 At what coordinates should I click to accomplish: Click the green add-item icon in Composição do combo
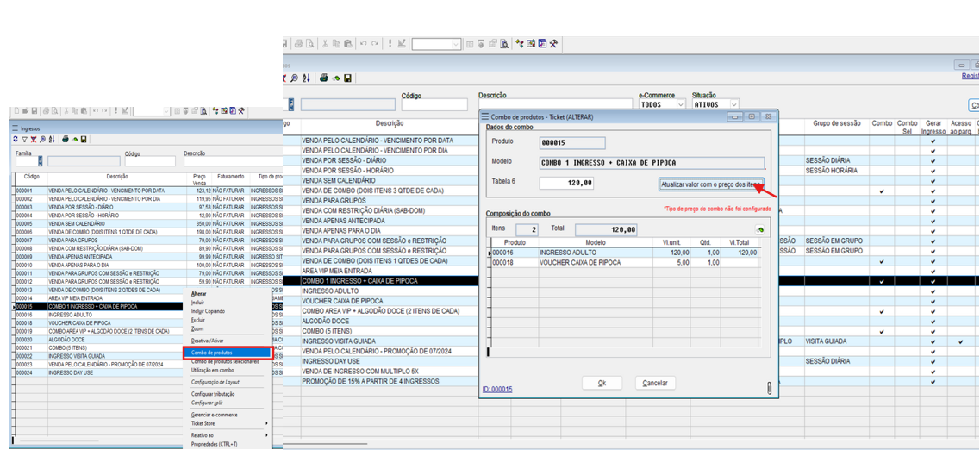coord(759,229)
